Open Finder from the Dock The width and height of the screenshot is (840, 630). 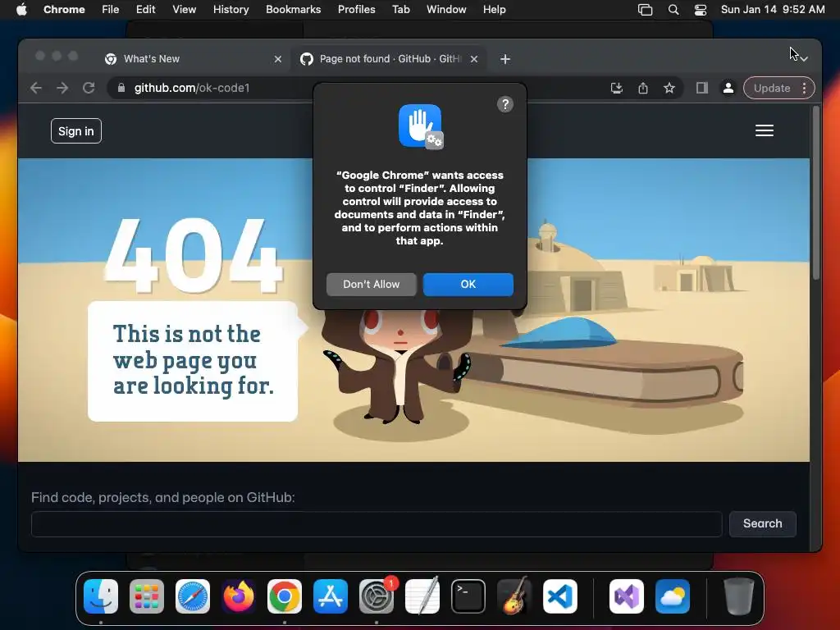tap(101, 596)
